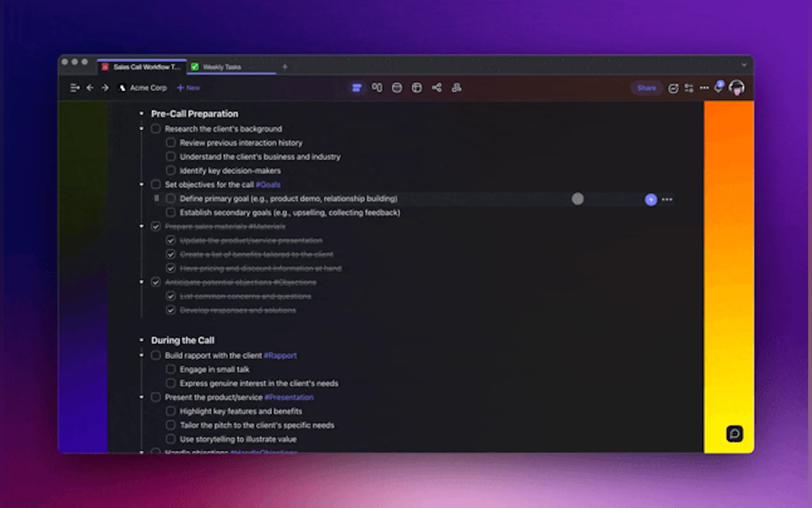This screenshot has width=812, height=508.
Task: Click drag handle on Define primary goal
Action: [156, 199]
